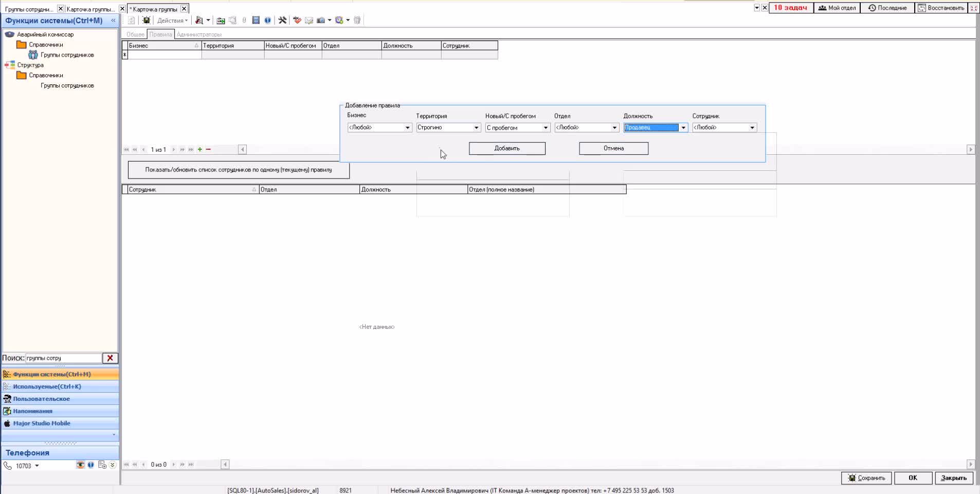Switch to the Администраторы tab
980x494 pixels.
(x=199, y=34)
